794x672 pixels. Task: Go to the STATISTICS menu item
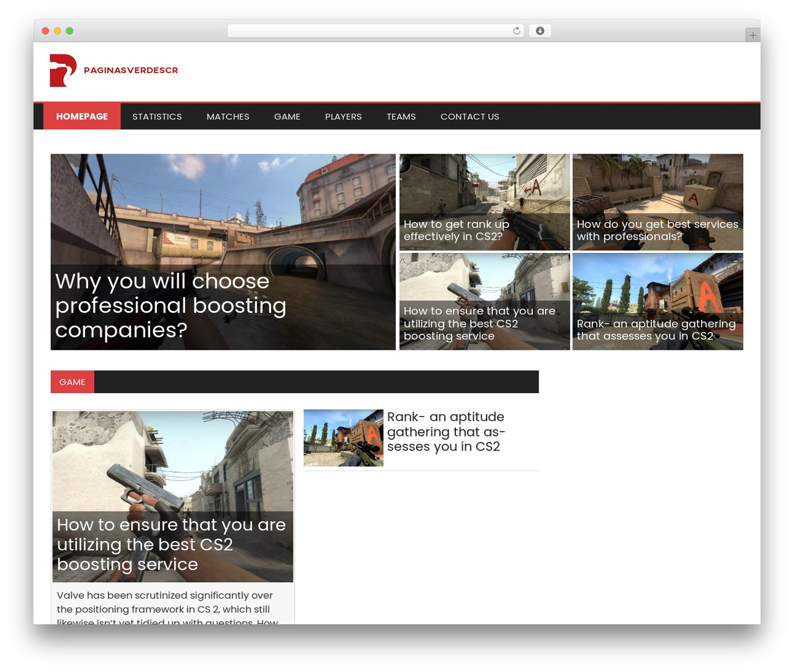(x=157, y=117)
